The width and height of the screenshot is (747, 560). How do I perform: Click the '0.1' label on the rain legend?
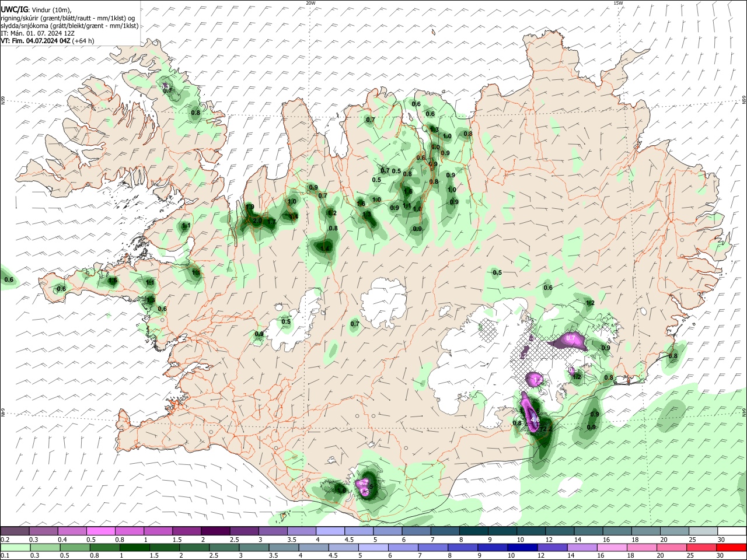click(5, 556)
